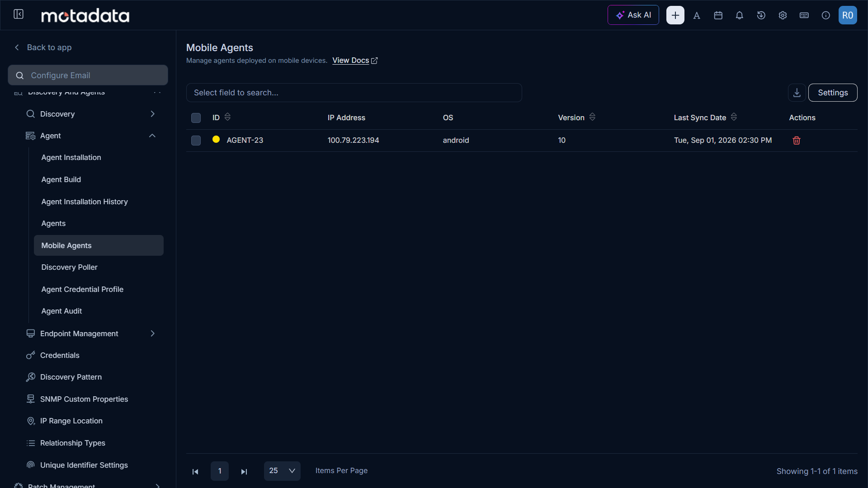The height and width of the screenshot is (488, 868).
Task: Open Discovery Poller menu item
Action: (69, 267)
